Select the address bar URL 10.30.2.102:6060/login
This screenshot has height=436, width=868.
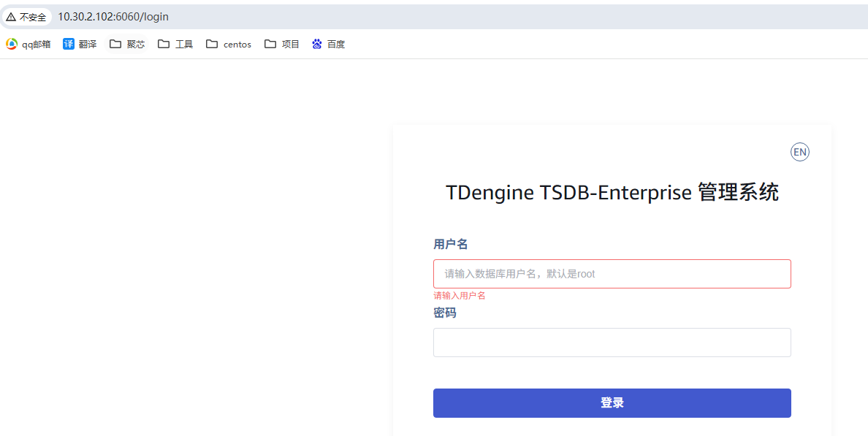pyautogui.click(x=113, y=17)
